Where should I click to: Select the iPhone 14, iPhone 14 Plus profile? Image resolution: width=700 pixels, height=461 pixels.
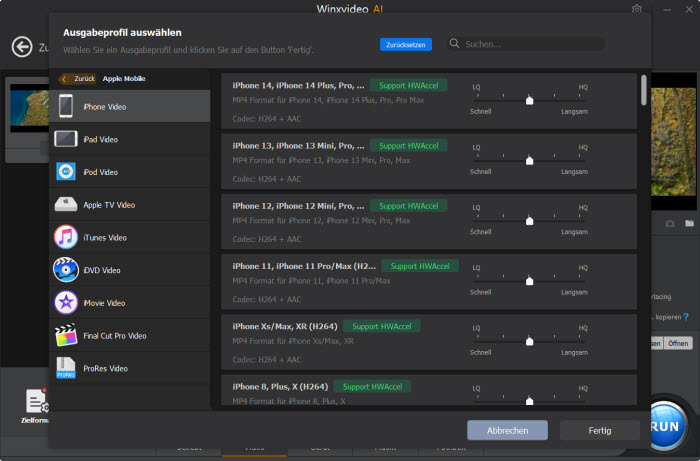429,101
